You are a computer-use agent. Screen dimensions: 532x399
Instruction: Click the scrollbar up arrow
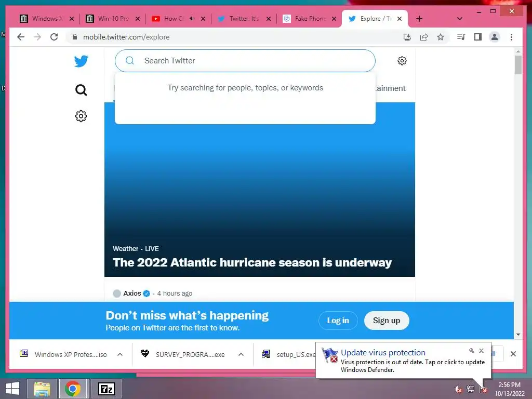click(518, 51)
